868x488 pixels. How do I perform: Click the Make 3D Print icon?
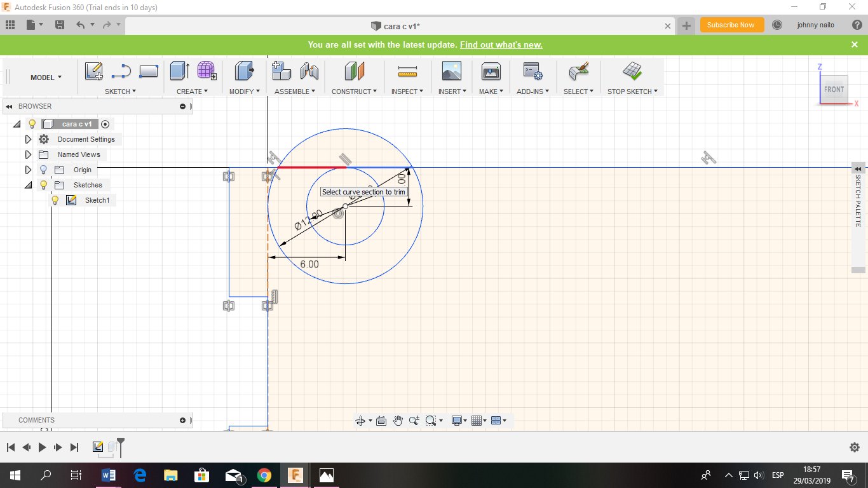[x=491, y=71]
